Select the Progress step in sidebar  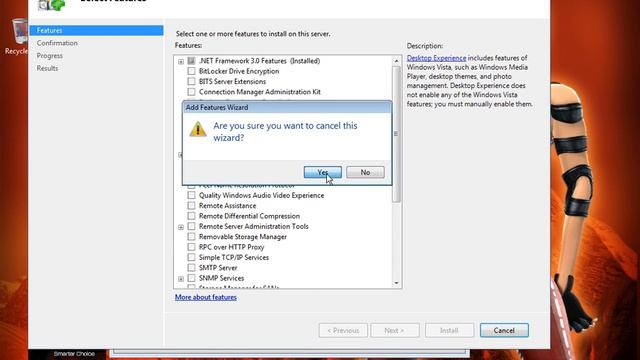tap(50, 56)
